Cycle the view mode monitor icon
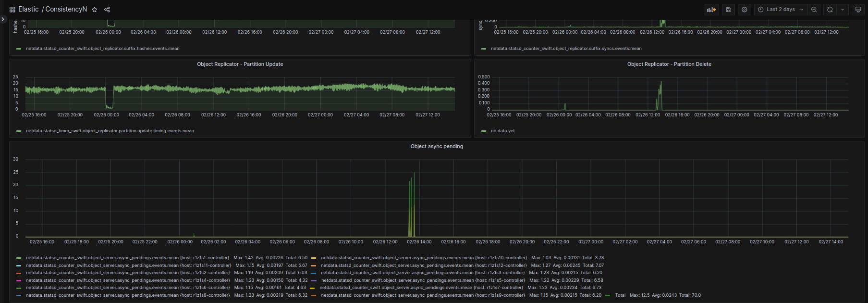 point(858,10)
